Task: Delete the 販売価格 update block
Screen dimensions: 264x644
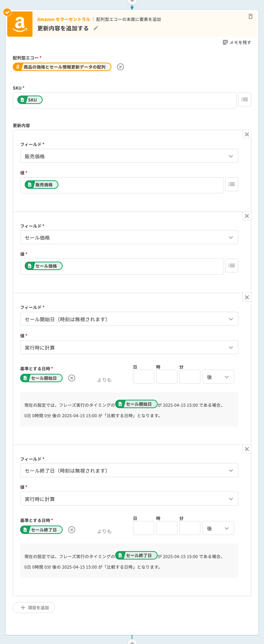Action: [247, 134]
